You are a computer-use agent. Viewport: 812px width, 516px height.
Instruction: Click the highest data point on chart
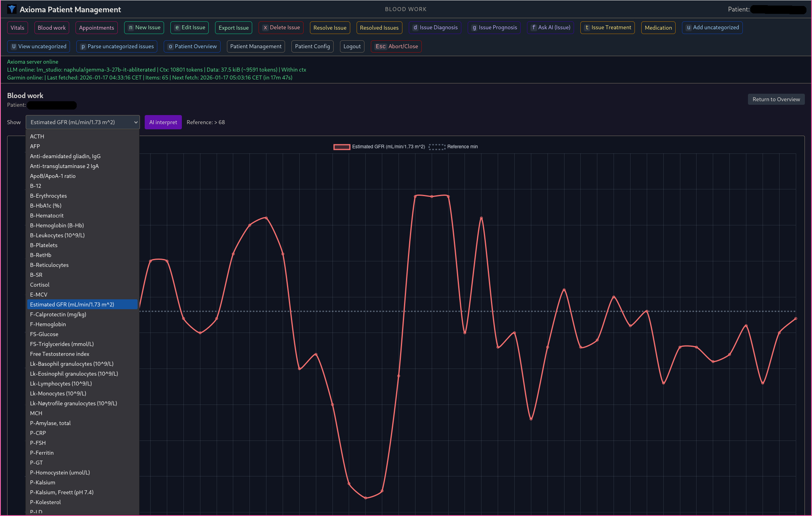pos(432,196)
